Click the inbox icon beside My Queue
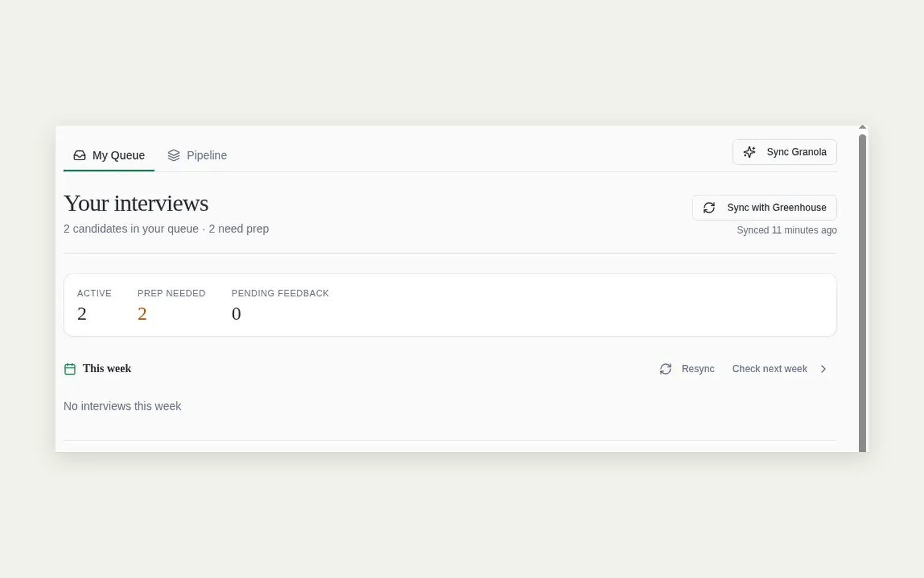 (x=80, y=155)
